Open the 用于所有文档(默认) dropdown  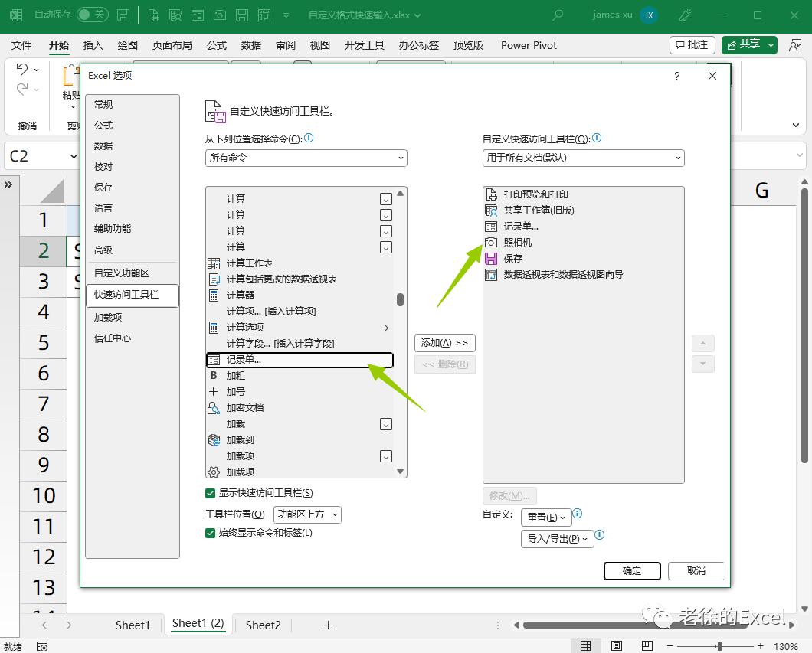point(583,158)
